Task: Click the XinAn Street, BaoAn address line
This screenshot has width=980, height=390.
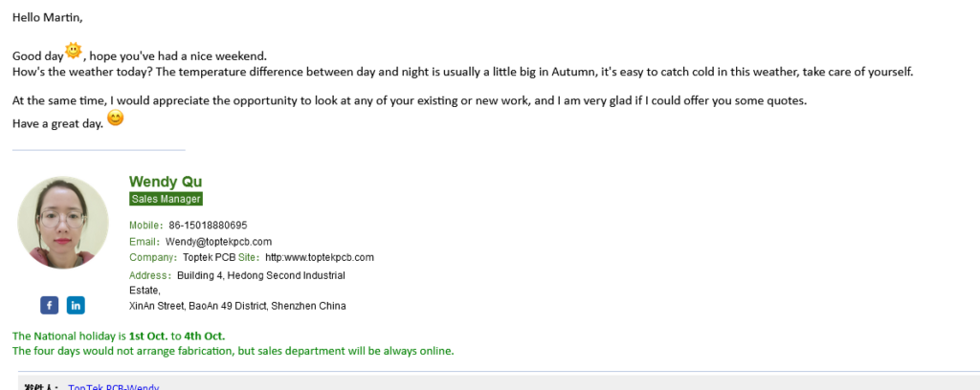Action: click(x=237, y=307)
